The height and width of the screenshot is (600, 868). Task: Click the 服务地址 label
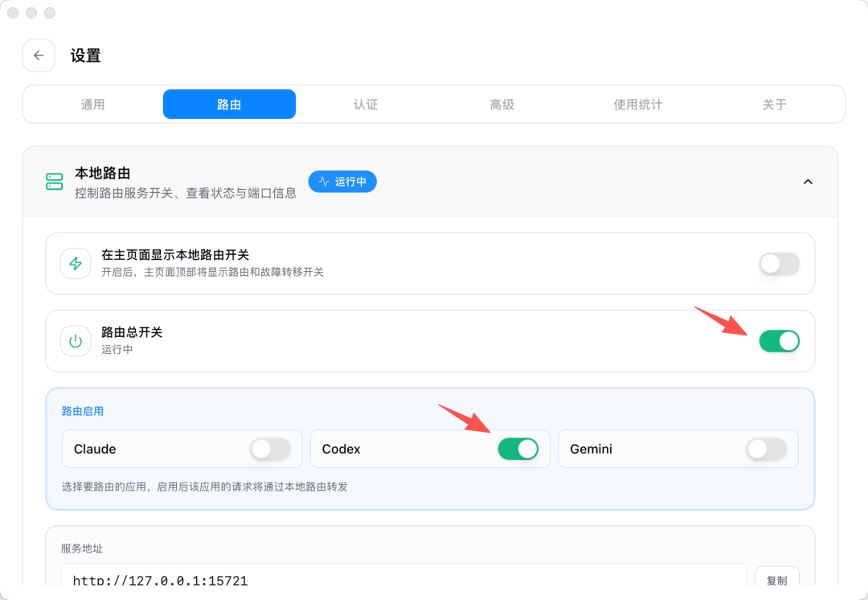tap(82, 549)
